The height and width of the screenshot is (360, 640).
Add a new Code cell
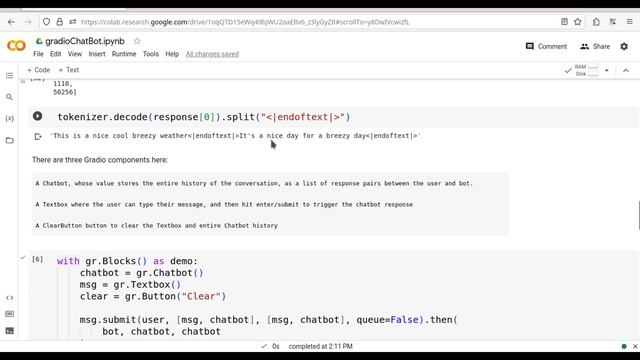point(38,70)
